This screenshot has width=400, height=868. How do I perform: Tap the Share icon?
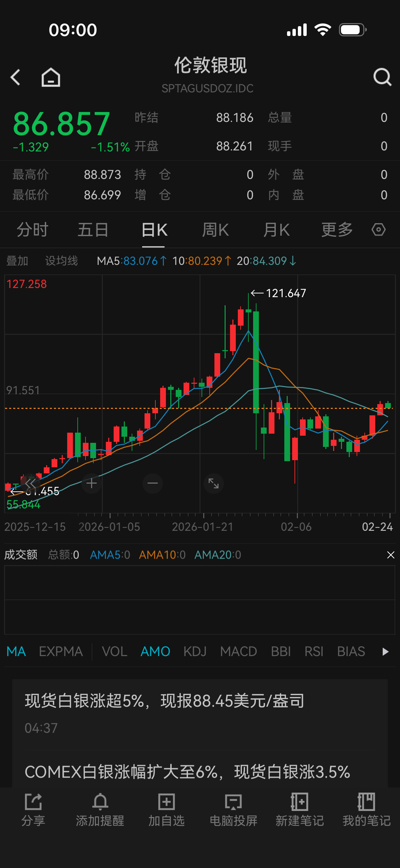[33, 809]
